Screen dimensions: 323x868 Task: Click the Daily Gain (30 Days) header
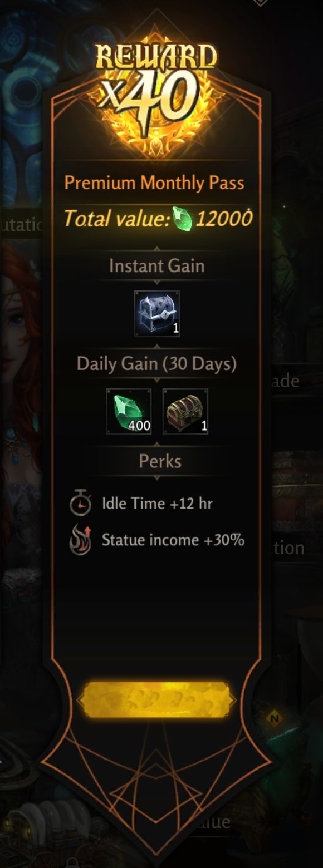[x=156, y=364]
